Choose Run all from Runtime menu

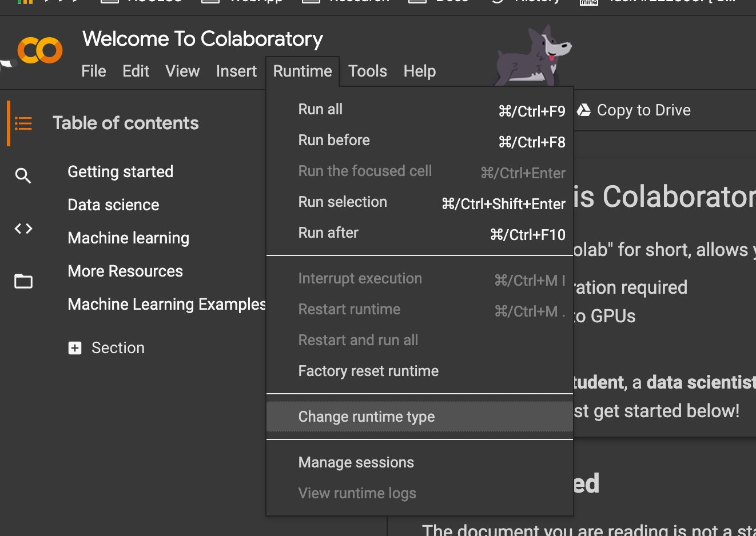click(320, 109)
